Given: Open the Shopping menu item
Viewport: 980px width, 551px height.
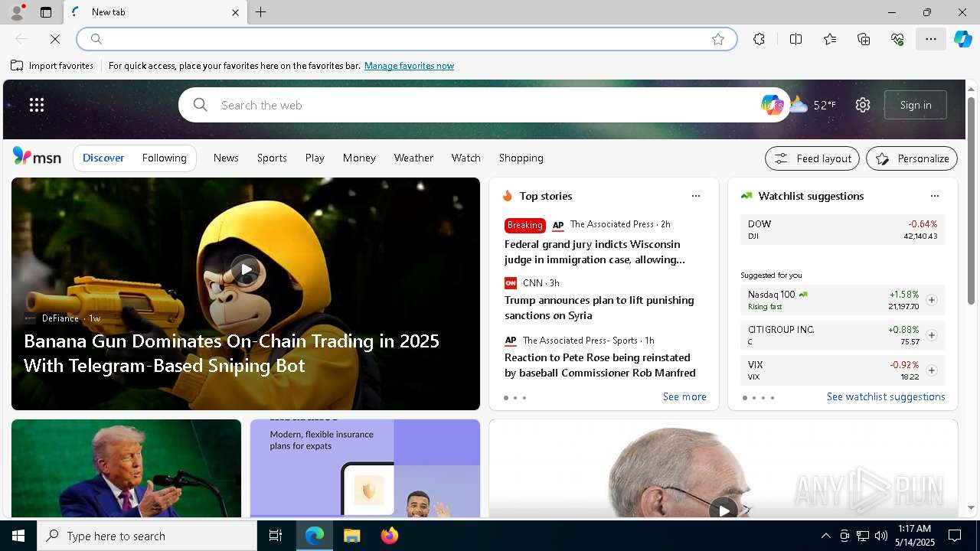Looking at the screenshot, I should pyautogui.click(x=521, y=158).
